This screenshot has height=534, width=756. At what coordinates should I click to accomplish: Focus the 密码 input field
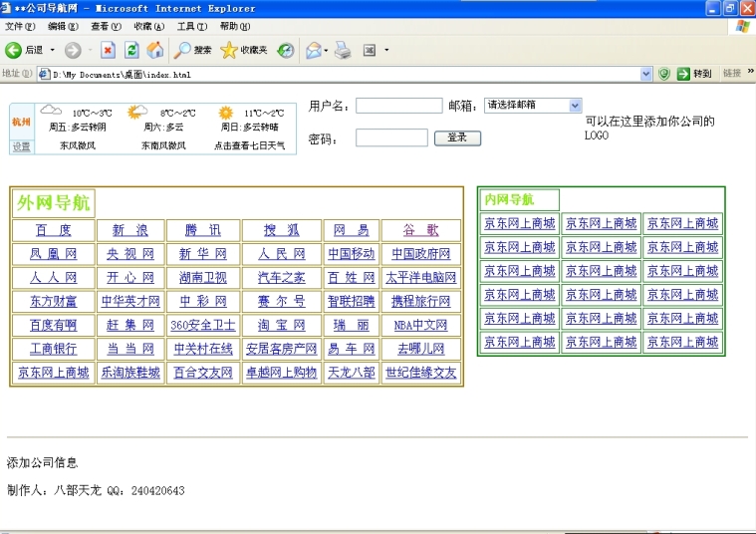pos(391,137)
